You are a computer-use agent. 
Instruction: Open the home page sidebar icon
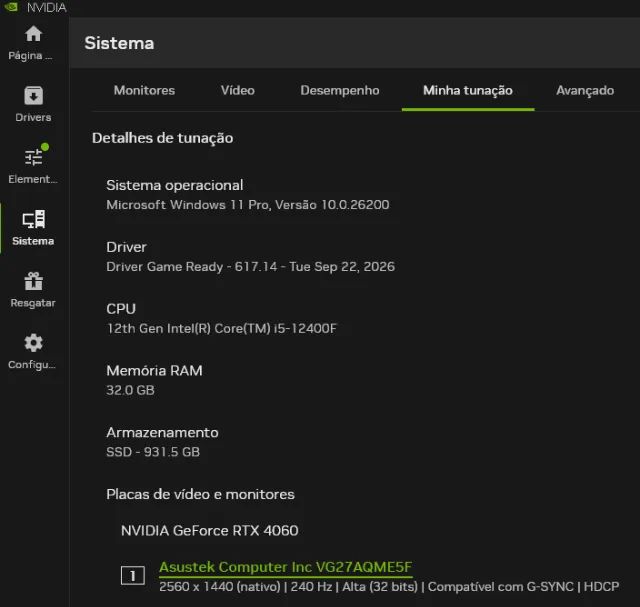coord(33,34)
